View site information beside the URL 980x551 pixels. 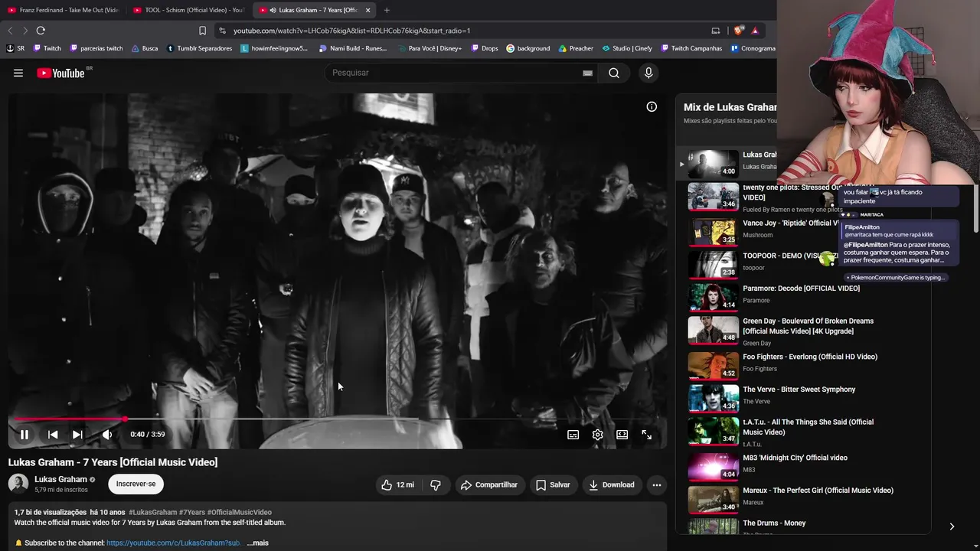222,31
